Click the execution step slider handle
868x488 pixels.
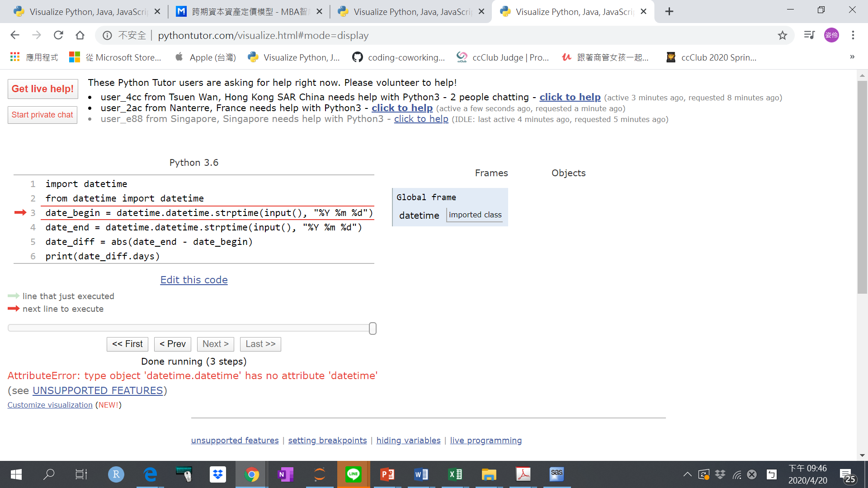click(372, 328)
